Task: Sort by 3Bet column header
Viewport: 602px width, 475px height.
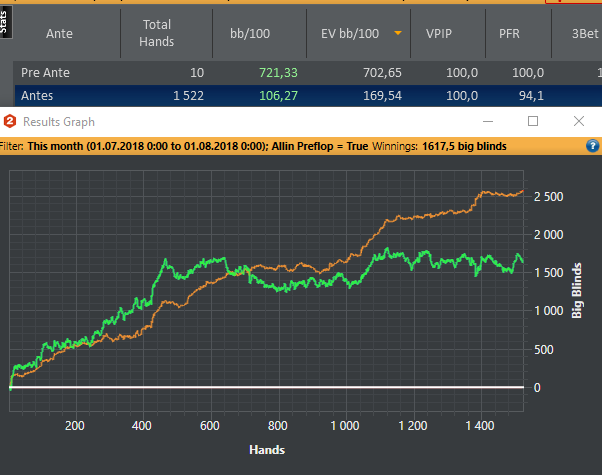Action: tap(585, 33)
